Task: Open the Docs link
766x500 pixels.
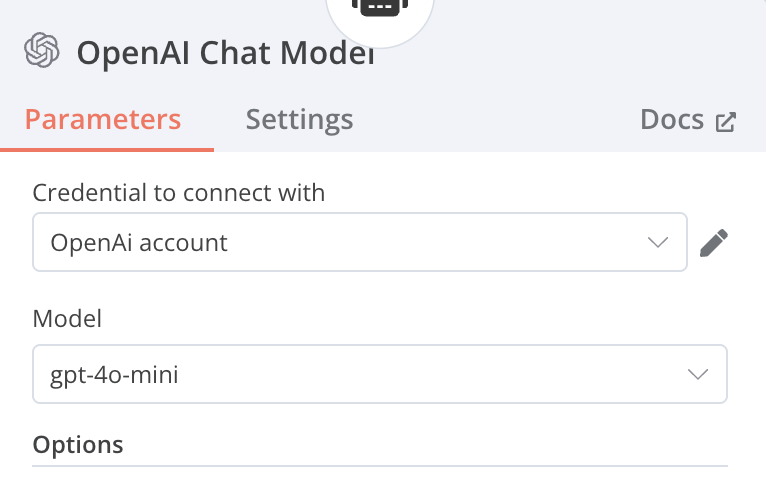Action: point(673,120)
